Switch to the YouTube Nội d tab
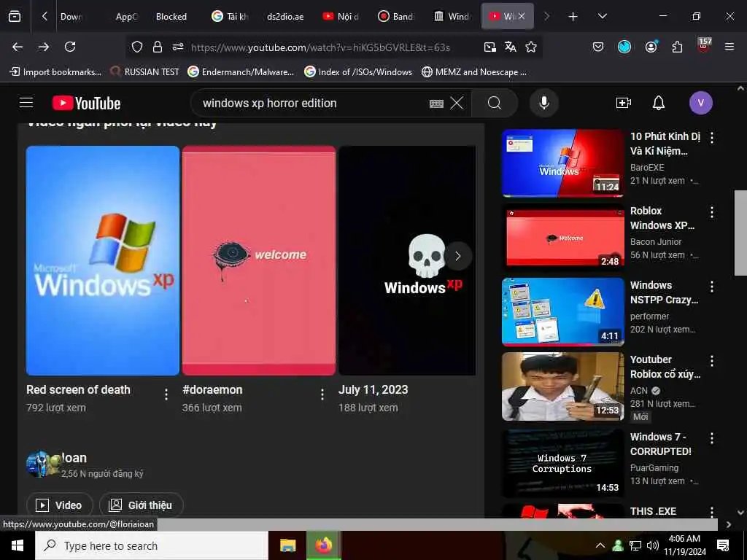This screenshot has height=560, width=747. [x=341, y=17]
